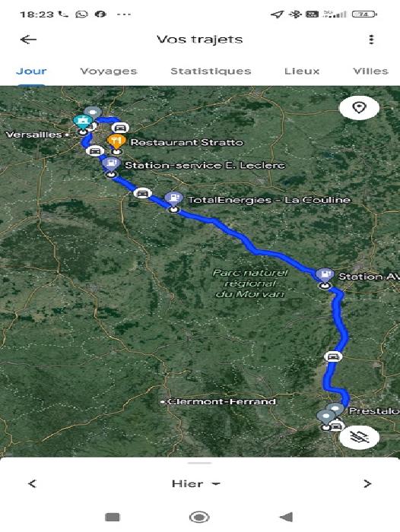Screen dimensions: 400x532
Task: Tap the Android recent apps square button
Action: (113, 517)
